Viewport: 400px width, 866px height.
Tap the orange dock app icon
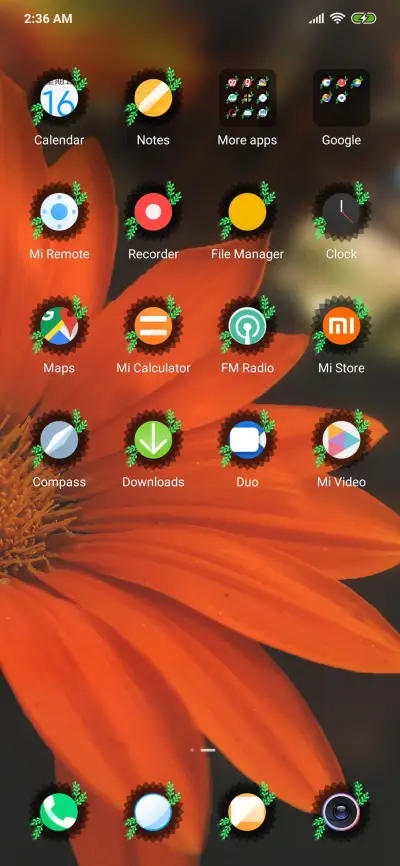click(247, 812)
